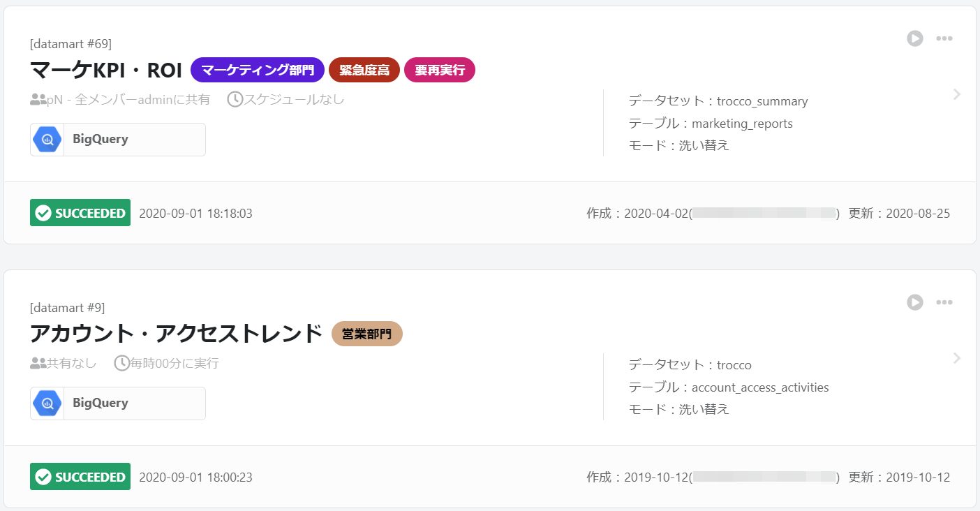Expand the chevron arrow on datamart #9
This screenshot has height=511, width=980.
(x=957, y=358)
